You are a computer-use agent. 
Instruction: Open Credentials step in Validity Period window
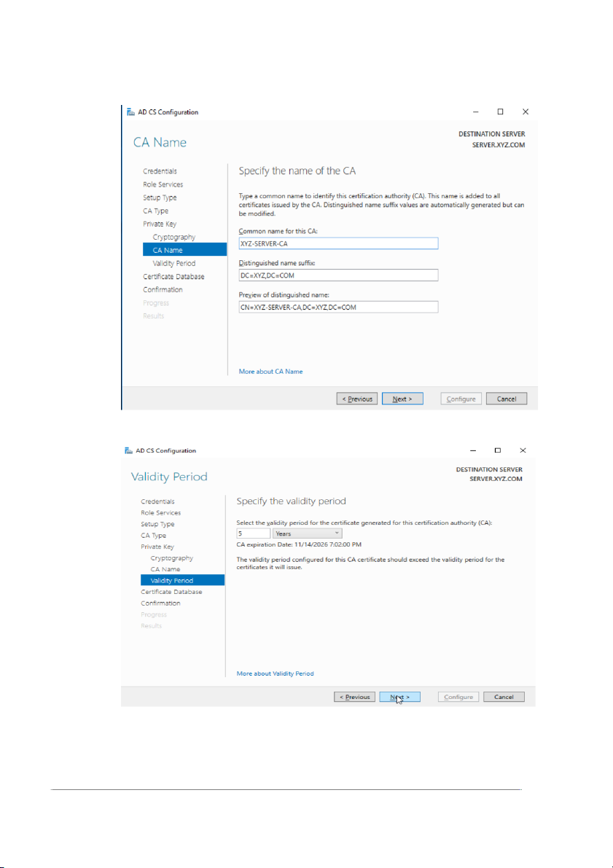(158, 501)
